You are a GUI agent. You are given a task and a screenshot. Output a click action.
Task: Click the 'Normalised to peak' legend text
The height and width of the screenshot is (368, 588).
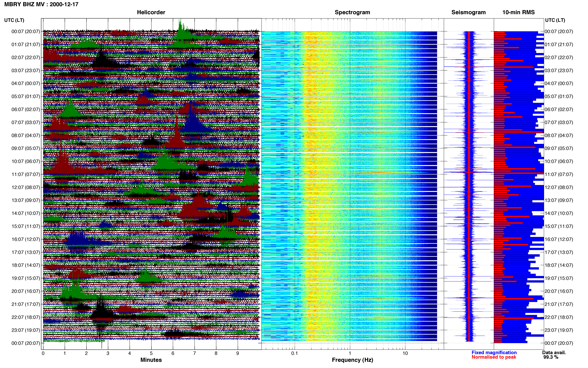(x=494, y=357)
